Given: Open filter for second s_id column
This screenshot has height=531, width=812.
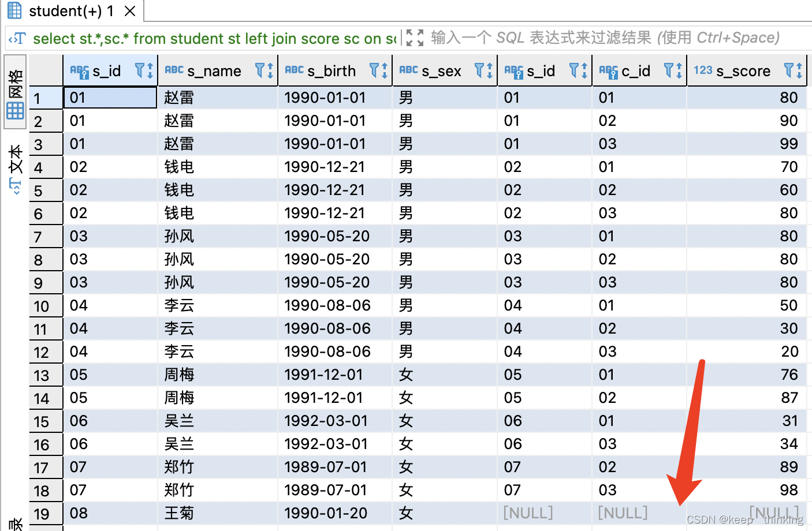Looking at the screenshot, I should click(575, 70).
